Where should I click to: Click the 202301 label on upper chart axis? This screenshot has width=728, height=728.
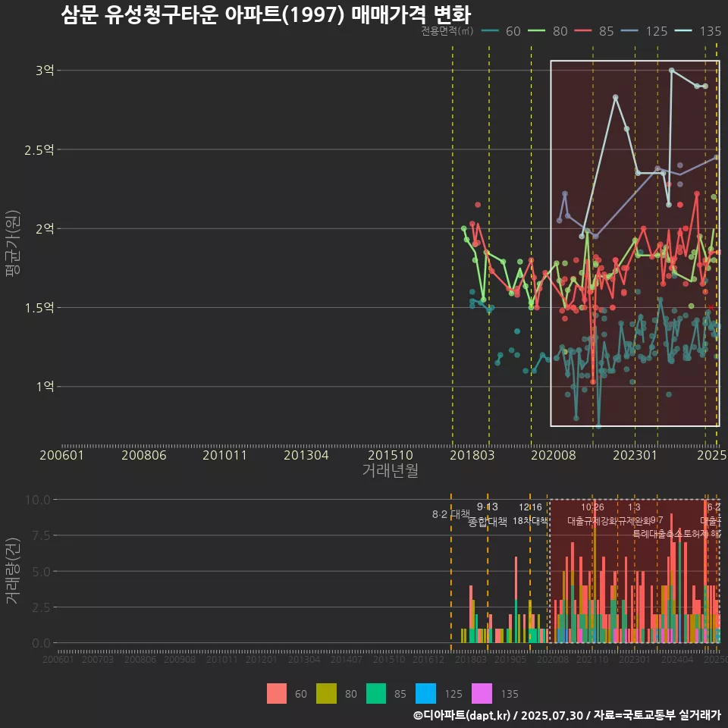[635, 455]
